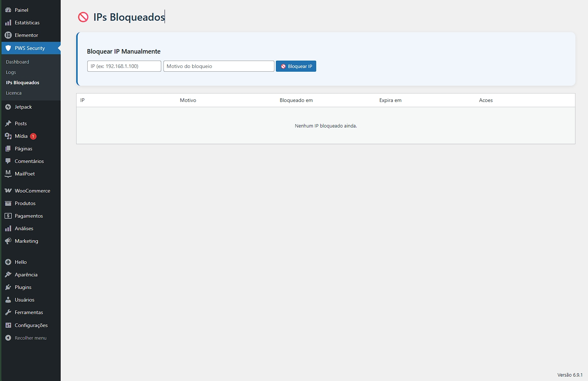The height and width of the screenshot is (381, 588).
Task: Navigate to Produtos in sidebar
Action: 25,203
